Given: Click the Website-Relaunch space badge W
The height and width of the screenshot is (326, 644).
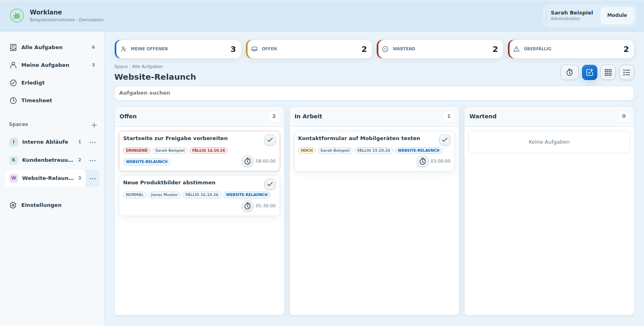Looking at the screenshot, I should 14,178.
